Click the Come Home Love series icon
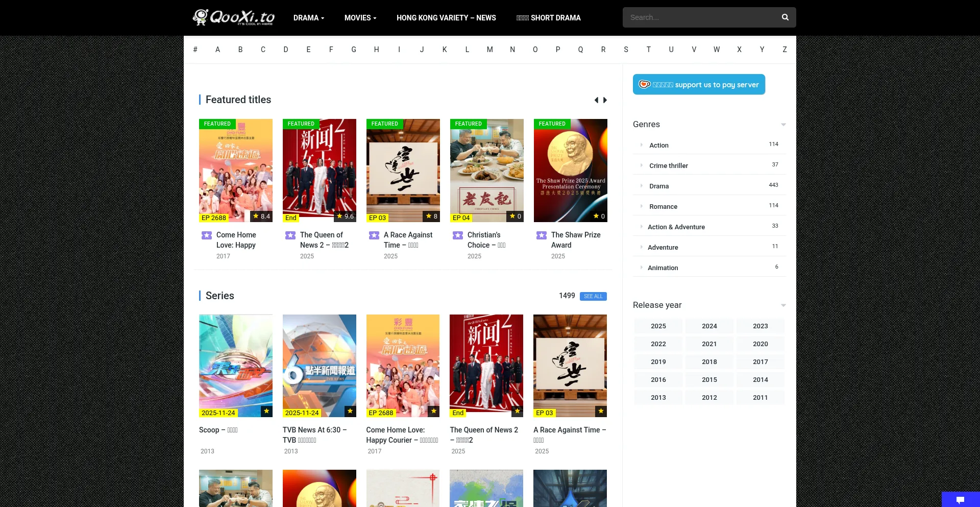This screenshot has height=507, width=980. tap(207, 235)
